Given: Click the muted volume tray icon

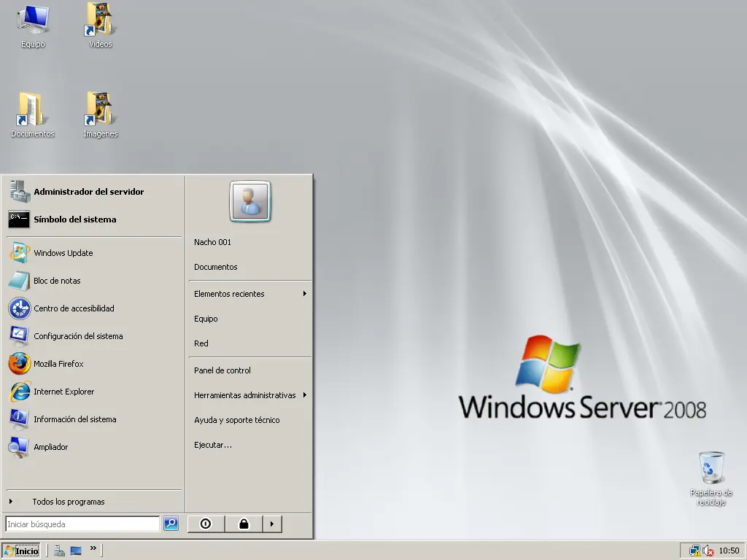Looking at the screenshot, I should [x=708, y=551].
